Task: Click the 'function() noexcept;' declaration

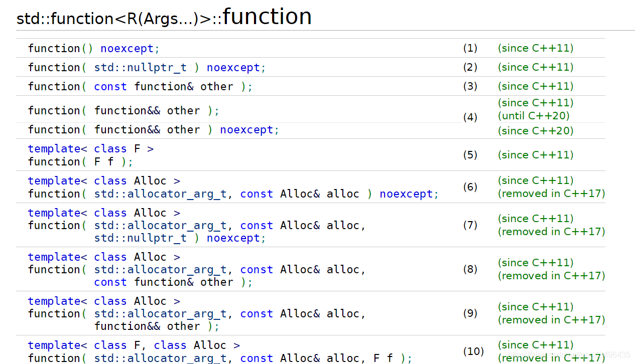Action: pyautogui.click(x=93, y=49)
